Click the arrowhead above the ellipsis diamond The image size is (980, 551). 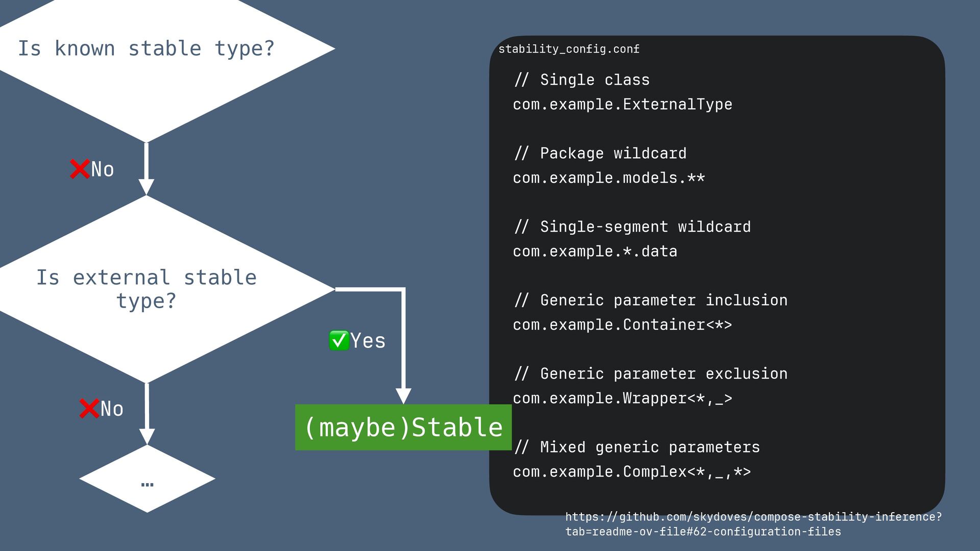pos(147,437)
